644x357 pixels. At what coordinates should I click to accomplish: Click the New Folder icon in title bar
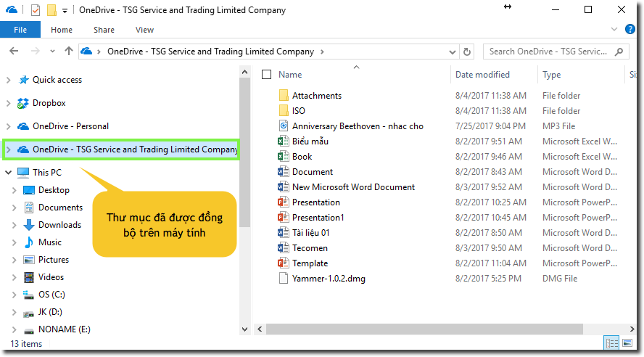pyautogui.click(x=51, y=10)
